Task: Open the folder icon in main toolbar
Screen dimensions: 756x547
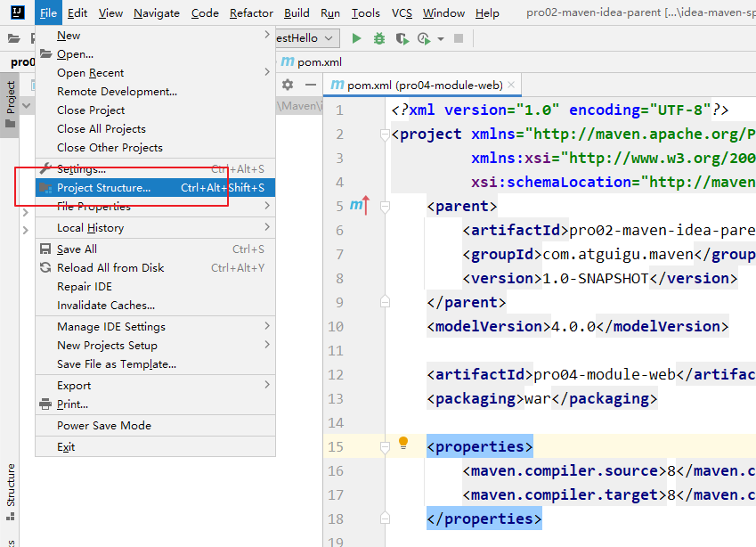Action: pyautogui.click(x=14, y=38)
